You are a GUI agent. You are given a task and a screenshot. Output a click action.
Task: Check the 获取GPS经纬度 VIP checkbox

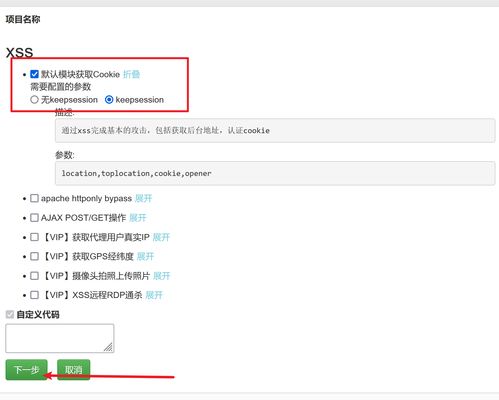(34, 256)
